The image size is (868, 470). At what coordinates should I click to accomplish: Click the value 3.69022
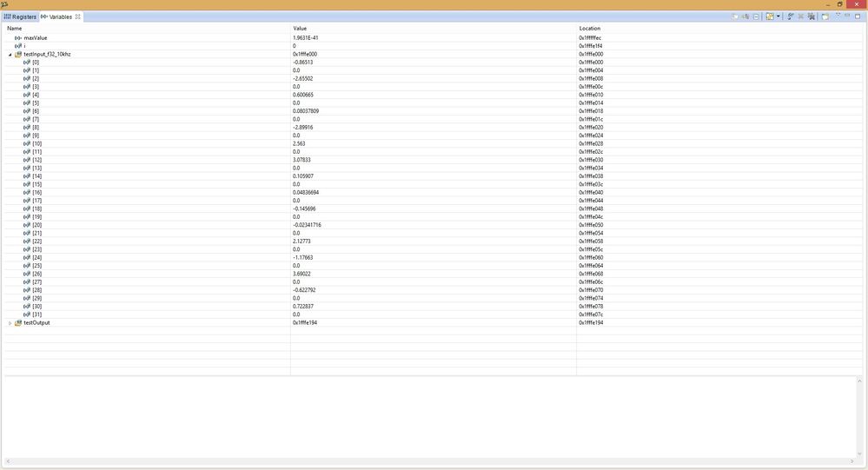pyautogui.click(x=301, y=274)
